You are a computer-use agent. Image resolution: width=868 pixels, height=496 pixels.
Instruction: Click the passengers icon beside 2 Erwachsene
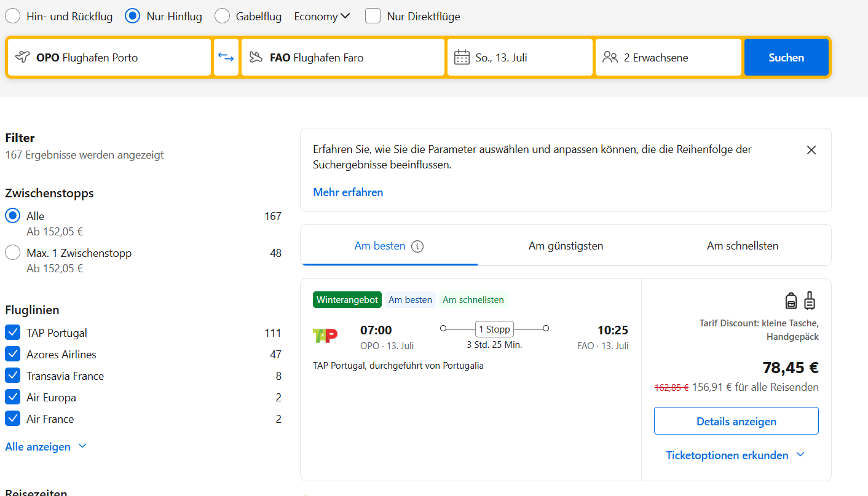click(x=610, y=57)
